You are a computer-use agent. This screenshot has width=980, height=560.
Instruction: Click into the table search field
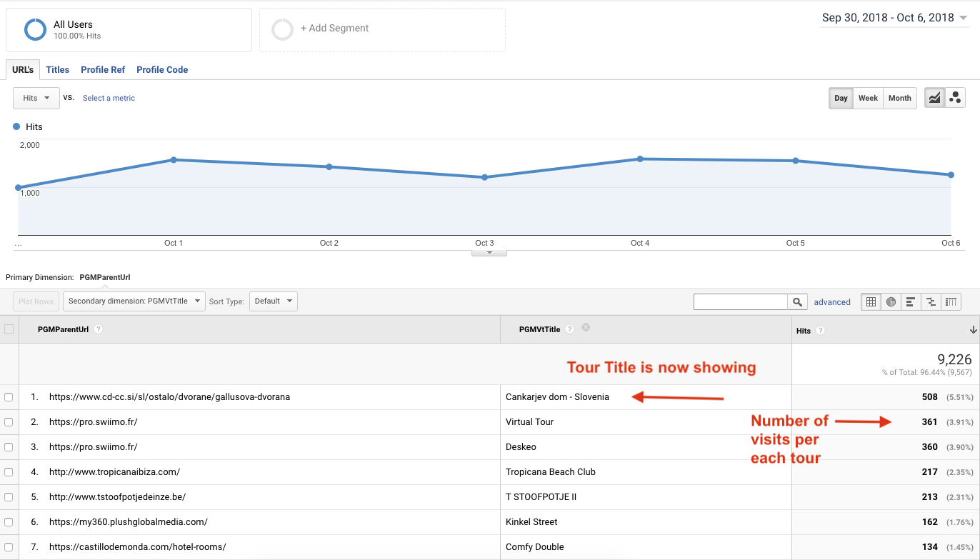click(x=741, y=301)
